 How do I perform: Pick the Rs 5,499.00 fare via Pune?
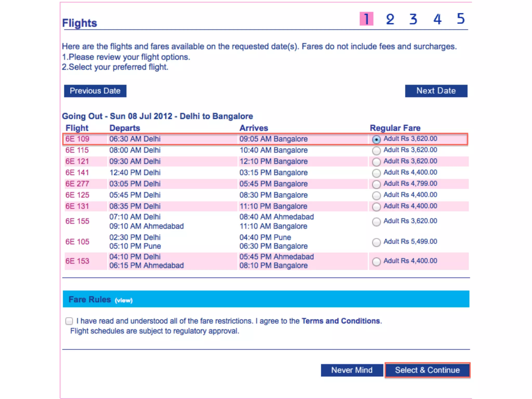[x=376, y=242]
